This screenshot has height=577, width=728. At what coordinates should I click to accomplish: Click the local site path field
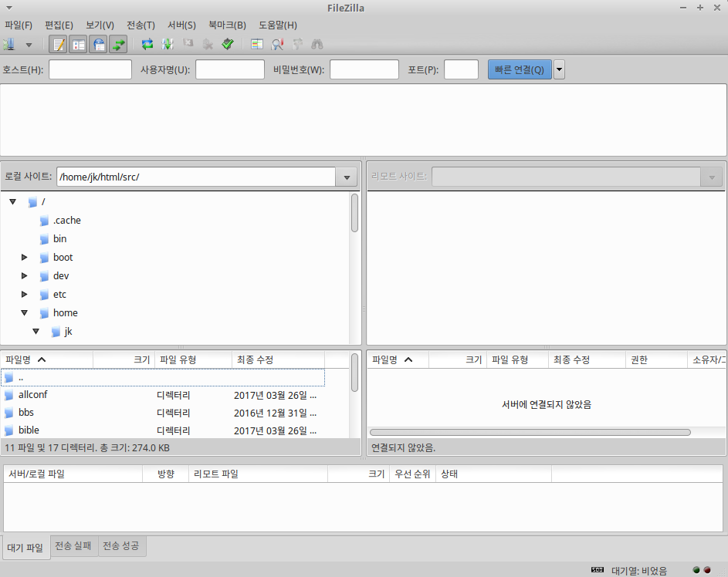pos(196,177)
